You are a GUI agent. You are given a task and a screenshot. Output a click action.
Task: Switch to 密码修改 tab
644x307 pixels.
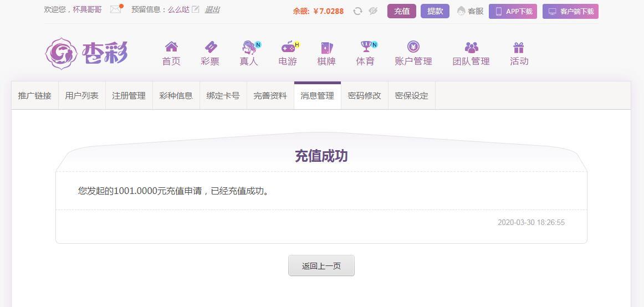point(364,96)
